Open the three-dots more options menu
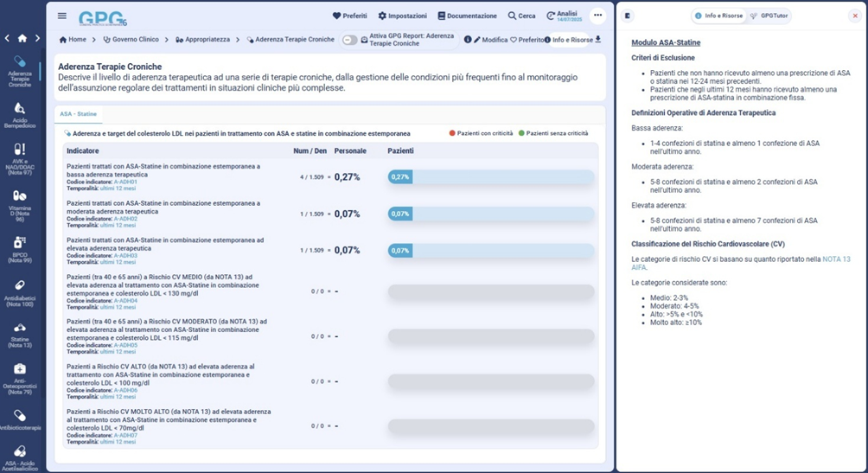 (x=597, y=16)
